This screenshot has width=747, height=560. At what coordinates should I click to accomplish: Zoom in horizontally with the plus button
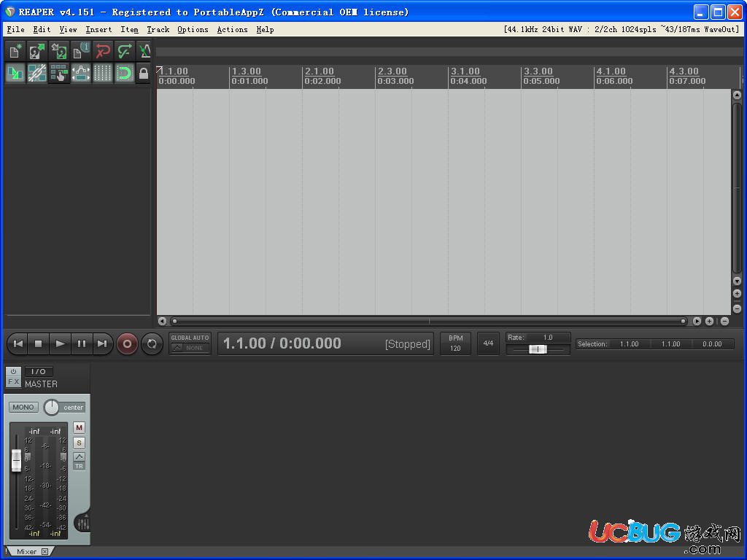pos(709,322)
